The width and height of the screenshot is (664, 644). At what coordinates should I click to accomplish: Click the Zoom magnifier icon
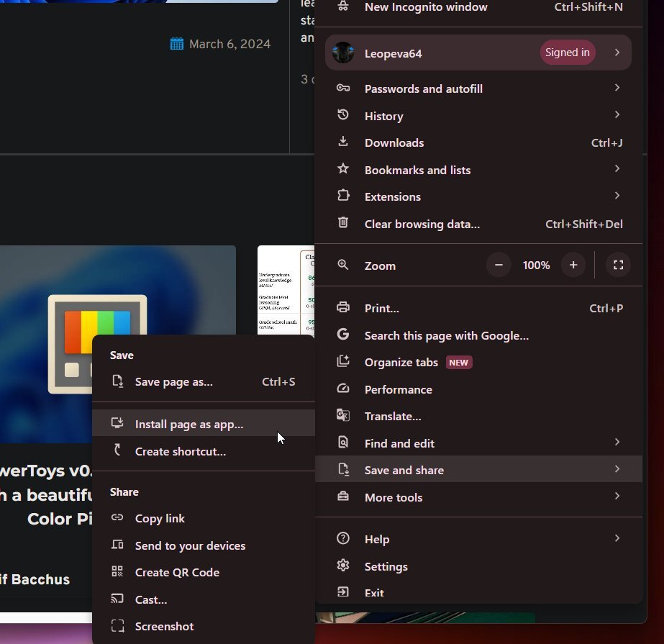pyautogui.click(x=343, y=266)
